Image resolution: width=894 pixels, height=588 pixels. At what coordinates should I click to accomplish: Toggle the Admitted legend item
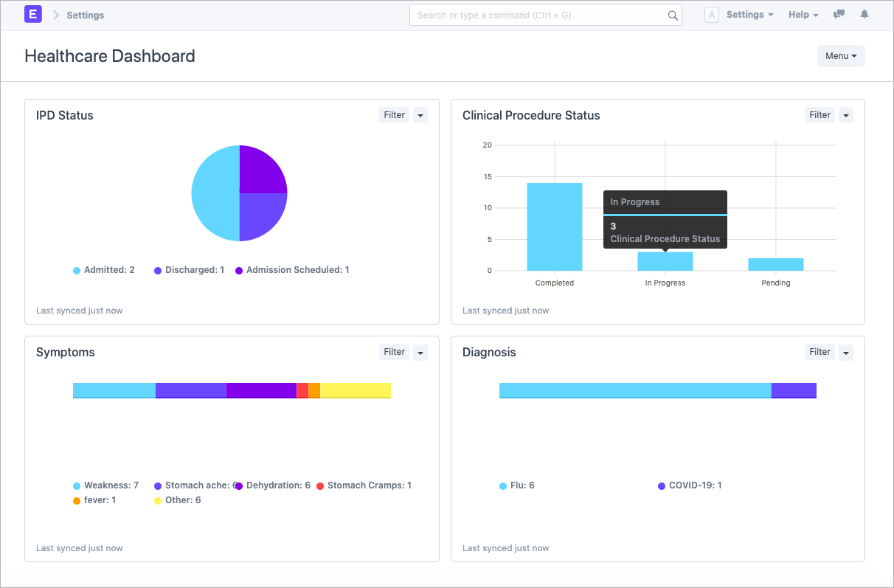click(x=104, y=270)
